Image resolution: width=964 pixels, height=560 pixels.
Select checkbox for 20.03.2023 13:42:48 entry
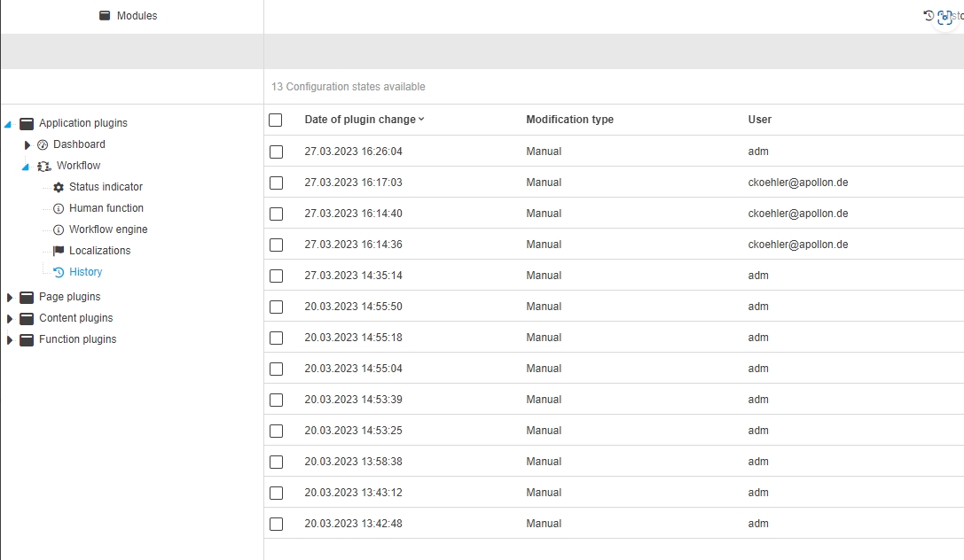point(276,524)
